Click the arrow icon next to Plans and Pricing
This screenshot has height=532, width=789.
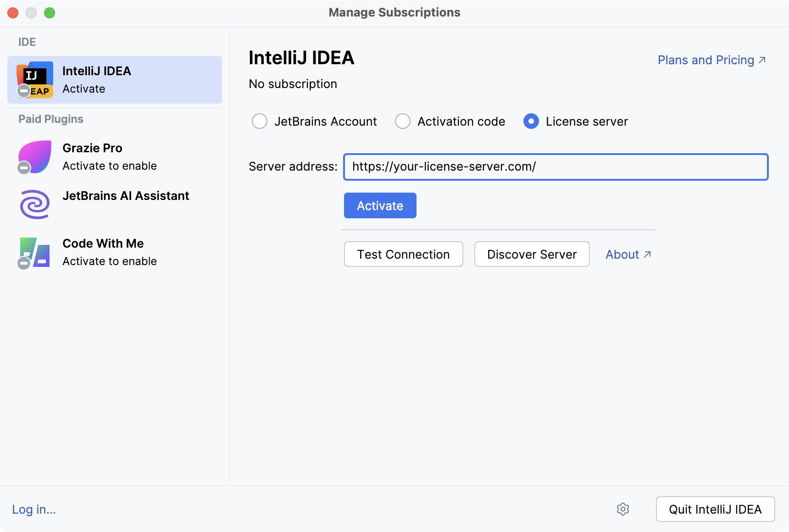(762, 59)
